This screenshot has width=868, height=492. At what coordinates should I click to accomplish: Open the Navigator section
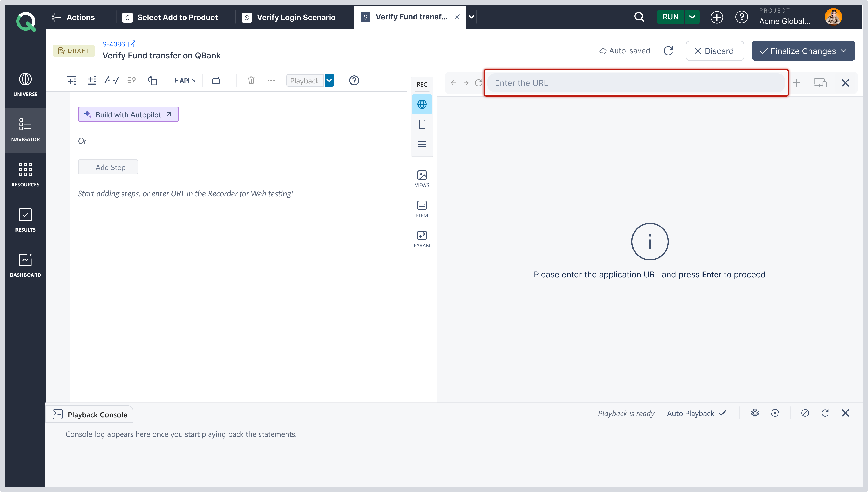coord(25,130)
